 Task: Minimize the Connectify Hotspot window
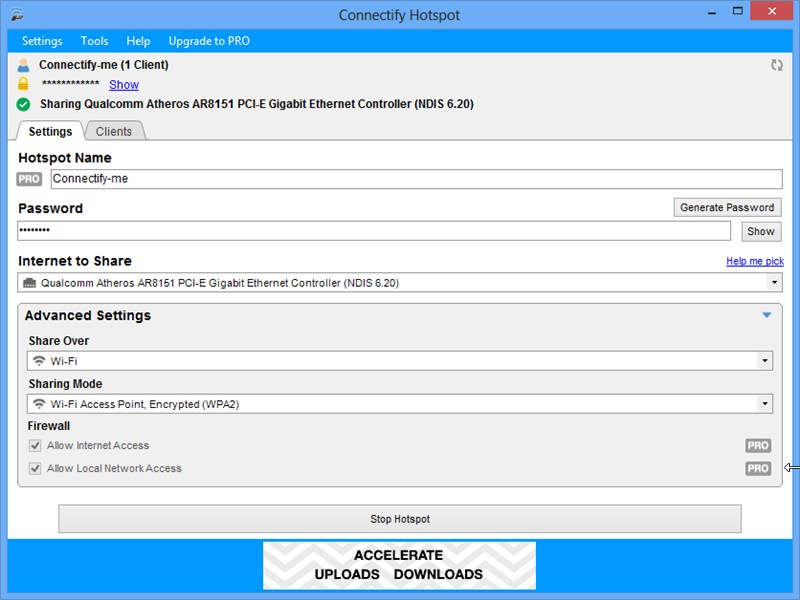tap(712, 12)
